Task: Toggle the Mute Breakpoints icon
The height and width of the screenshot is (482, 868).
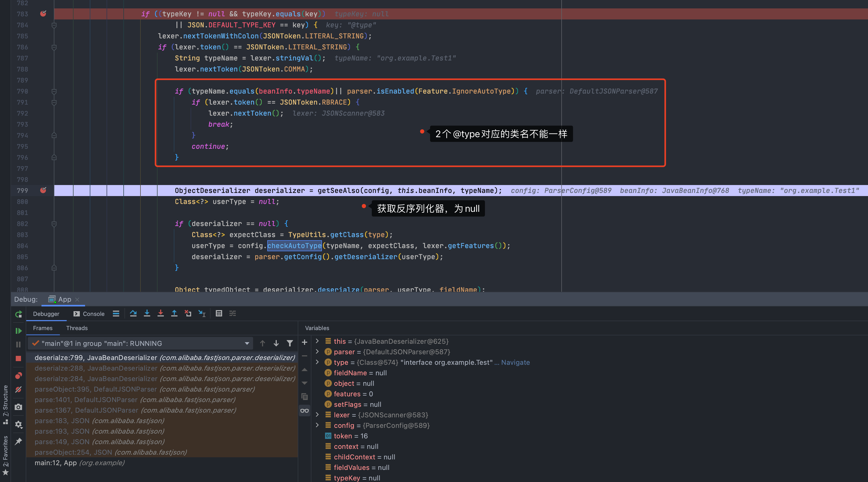Action: tap(18, 389)
